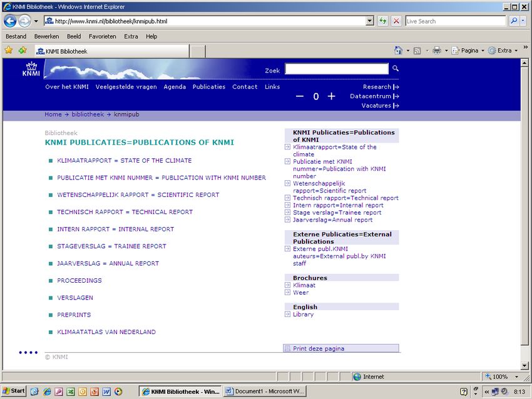Click magnifier icon next to Zoek field
Screen dimensions: 532x399
point(396,68)
